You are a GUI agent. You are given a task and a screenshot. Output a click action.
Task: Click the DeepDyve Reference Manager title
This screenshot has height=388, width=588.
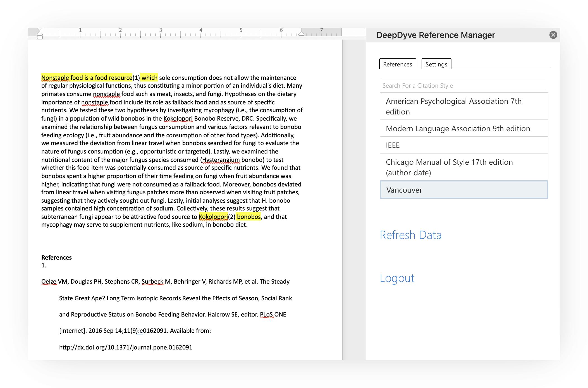pos(436,35)
